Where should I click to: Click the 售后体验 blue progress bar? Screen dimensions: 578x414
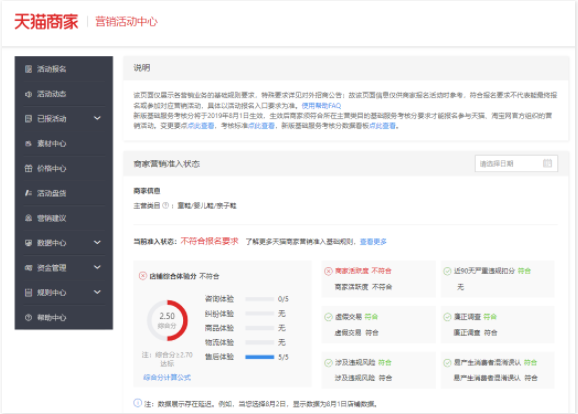[x=260, y=357]
